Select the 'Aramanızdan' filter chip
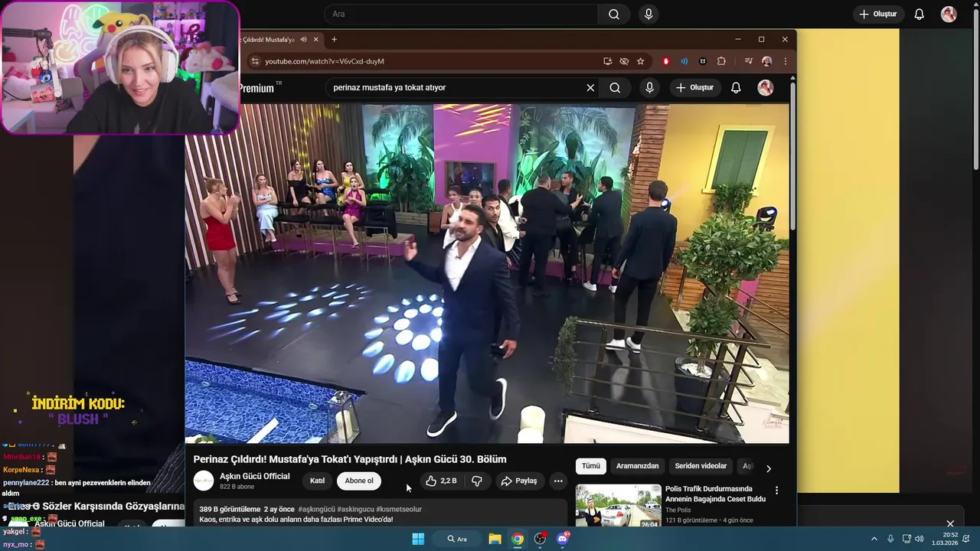 pos(638,466)
